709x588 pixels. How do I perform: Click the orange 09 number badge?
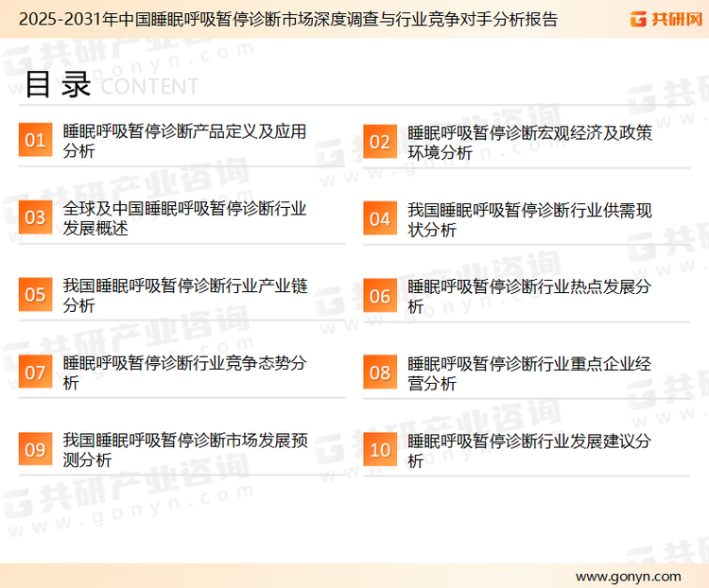point(35,449)
